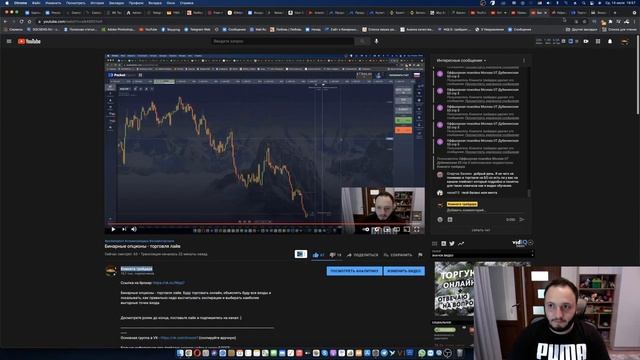Click the vidIQ logo

click(520, 243)
